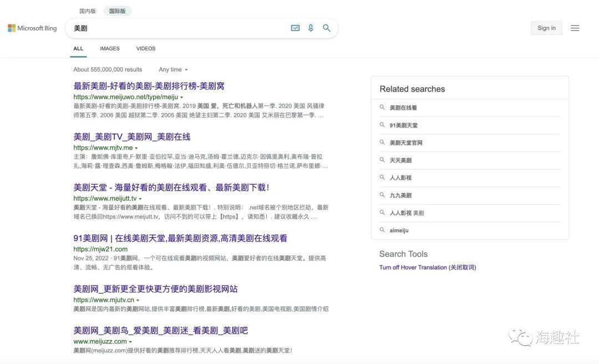Open the hamburger menu icon
The width and height of the screenshot is (599, 364).
pyautogui.click(x=575, y=28)
